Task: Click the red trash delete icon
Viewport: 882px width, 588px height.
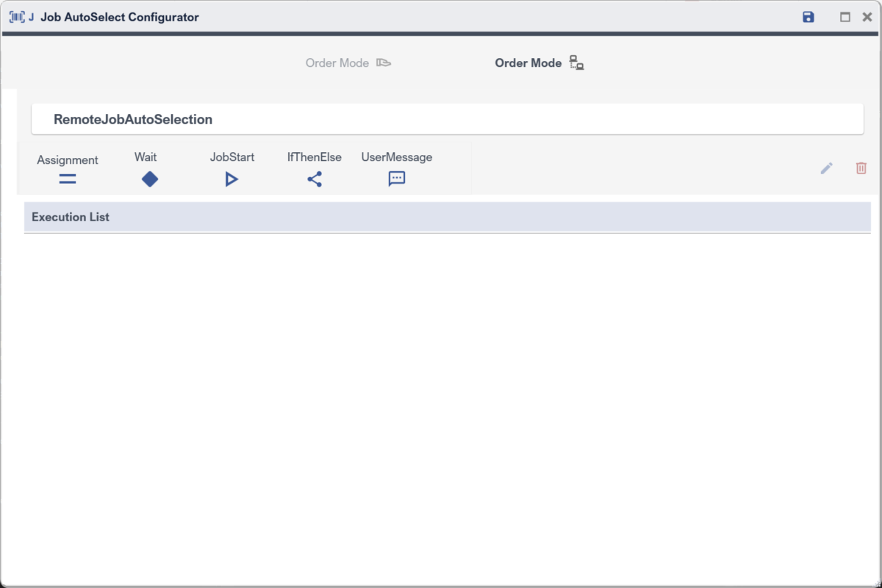Action: pos(861,168)
